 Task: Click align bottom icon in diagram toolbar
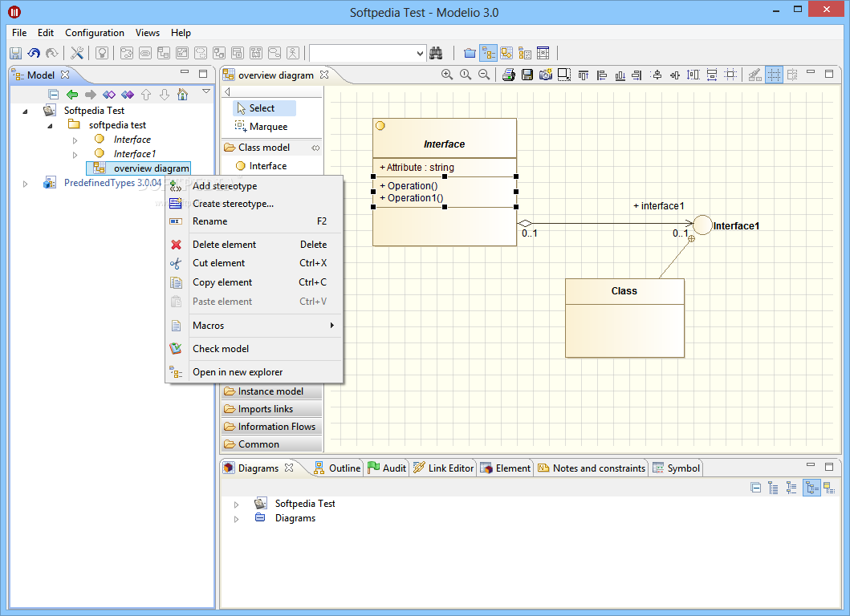[x=620, y=75]
